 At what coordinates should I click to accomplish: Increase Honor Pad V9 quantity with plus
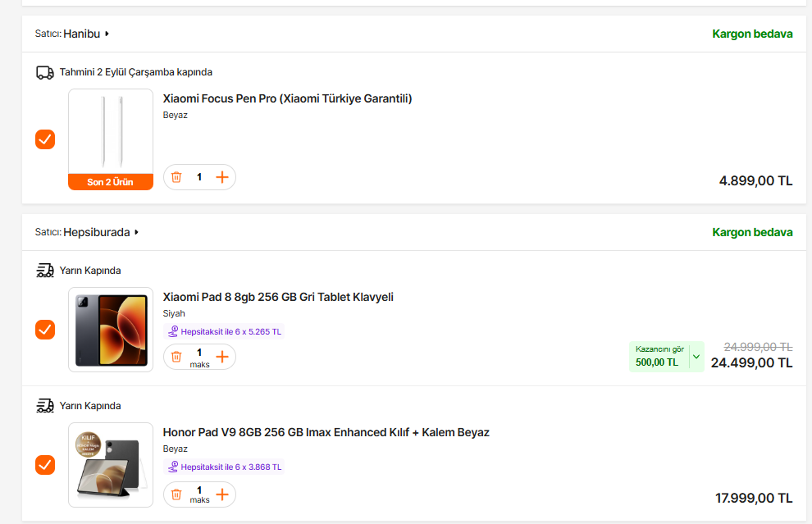coord(222,494)
